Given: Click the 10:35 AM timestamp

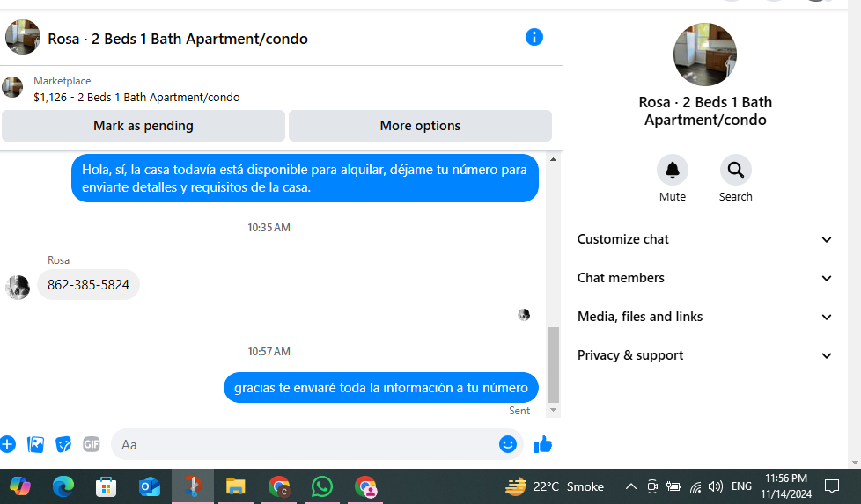Looking at the screenshot, I should pos(269,228).
